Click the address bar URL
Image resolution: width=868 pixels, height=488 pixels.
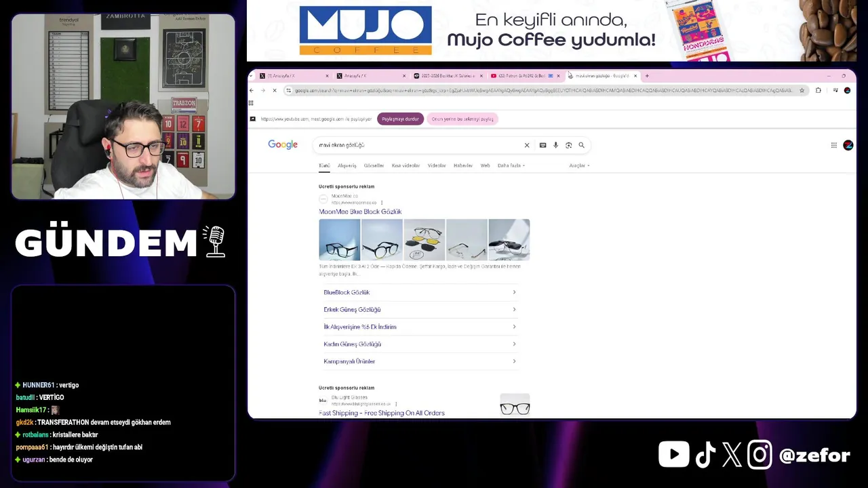coord(542,90)
